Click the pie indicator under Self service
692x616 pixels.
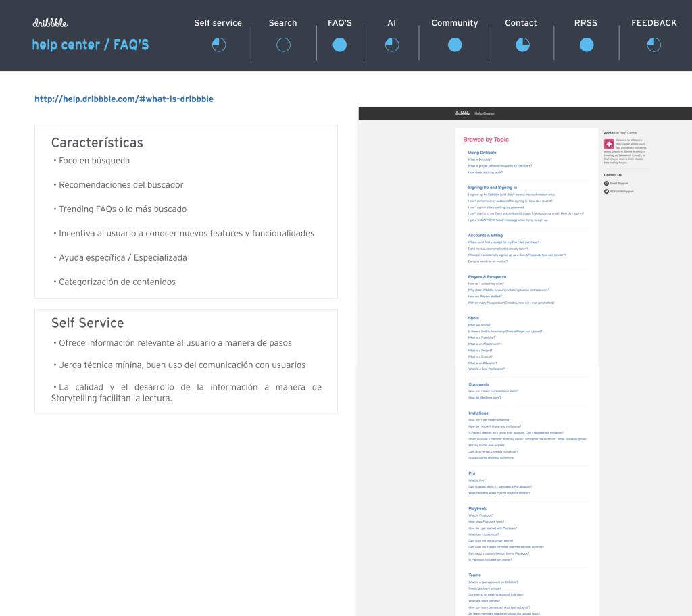tap(219, 45)
